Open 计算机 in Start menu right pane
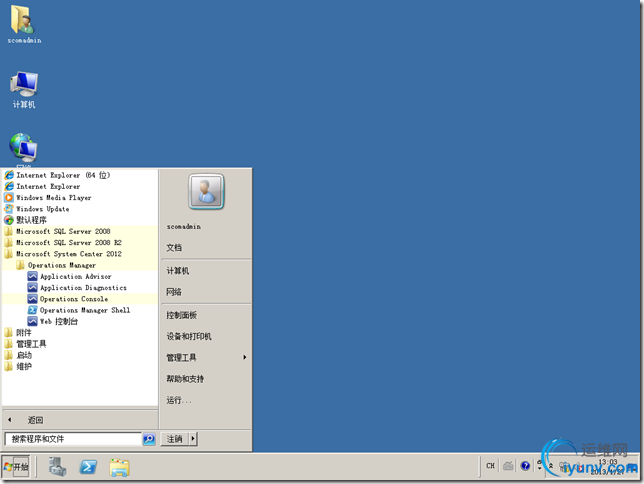 point(178,271)
